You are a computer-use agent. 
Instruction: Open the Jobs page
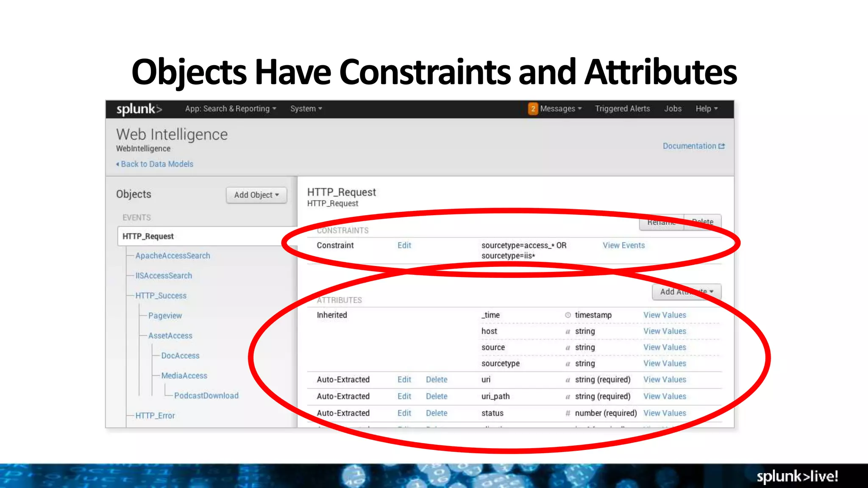point(673,109)
